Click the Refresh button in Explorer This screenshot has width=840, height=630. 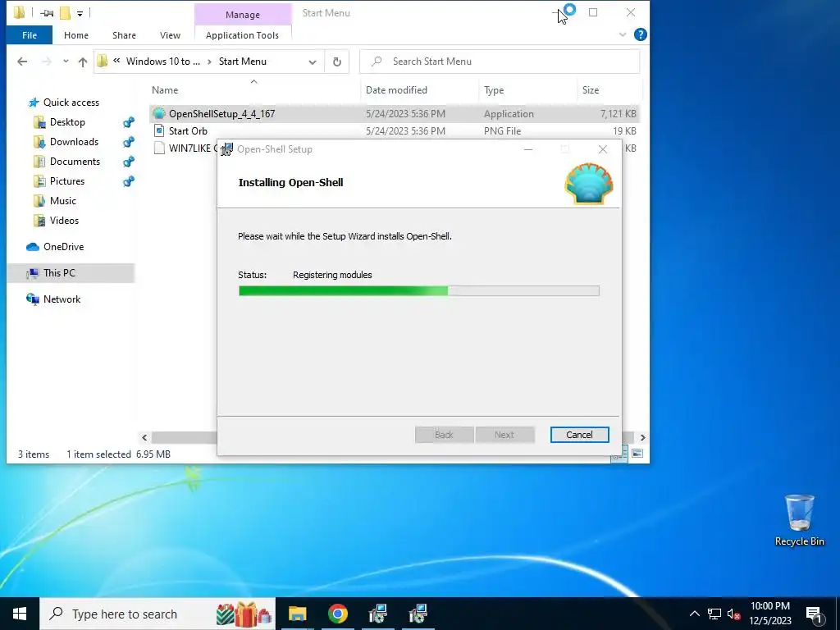click(x=337, y=62)
